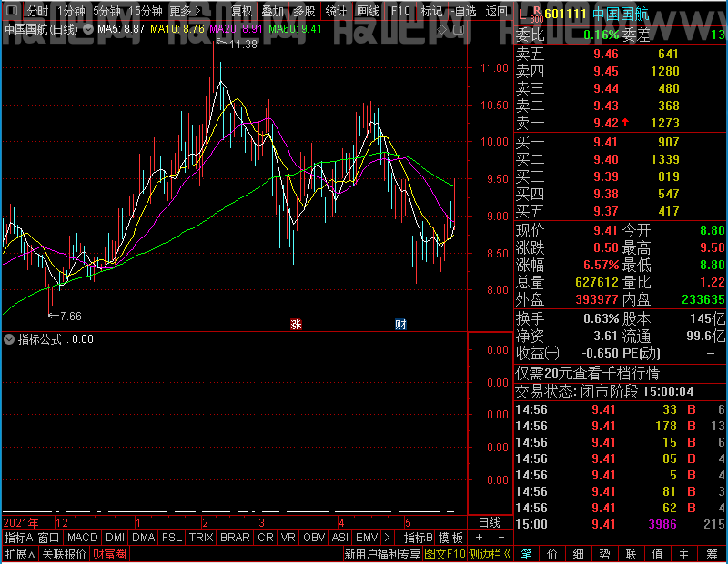Click the panel layout icon before 分时
The width and height of the screenshot is (728, 564).
[13, 10]
